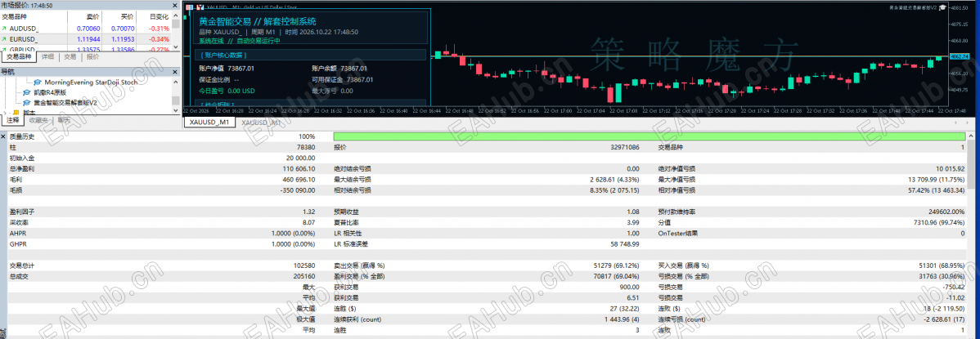Click Navigator scrollbar up arrow

coord(176,81)
